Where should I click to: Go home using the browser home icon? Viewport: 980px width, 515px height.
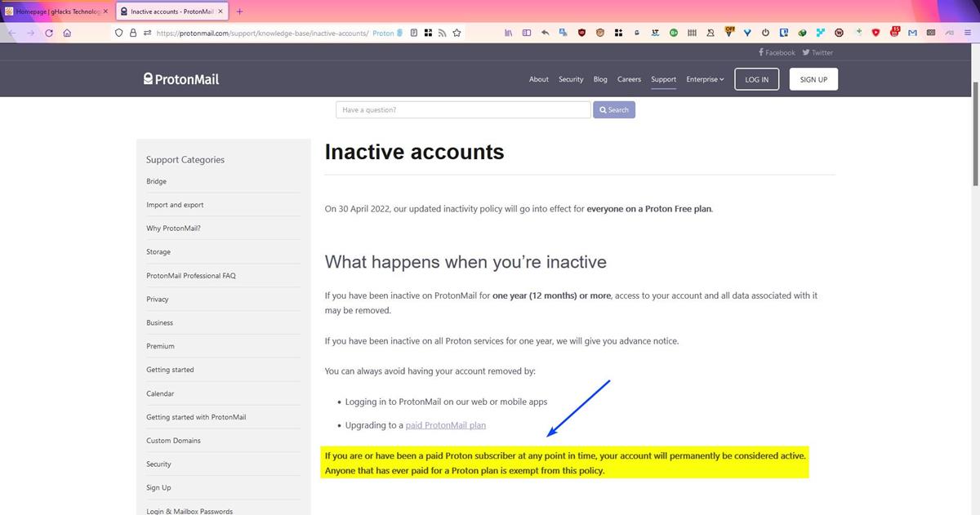coord(67,33)
